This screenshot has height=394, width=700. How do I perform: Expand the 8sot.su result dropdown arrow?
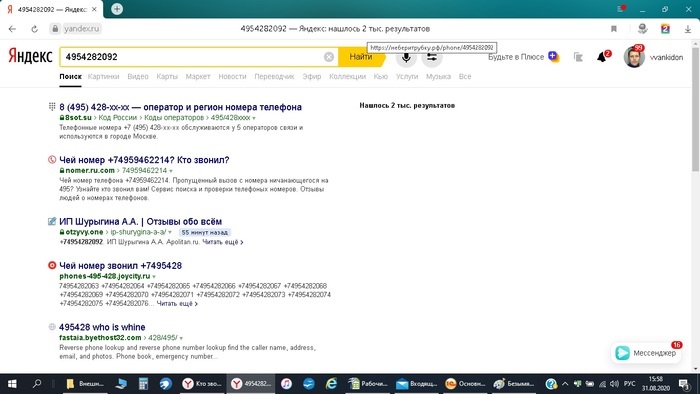[254, 118]
